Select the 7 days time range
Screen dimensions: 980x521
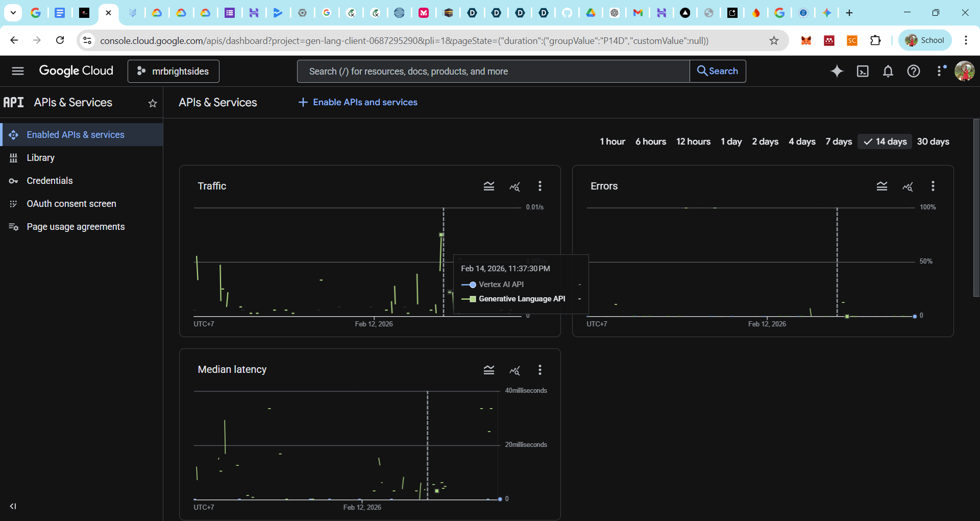click(839, 141)
